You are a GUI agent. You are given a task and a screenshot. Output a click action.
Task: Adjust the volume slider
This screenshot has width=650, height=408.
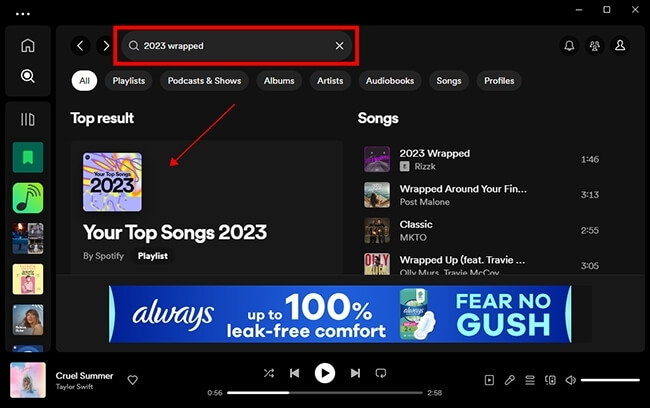pyautogui.click(x=610, y=380)
